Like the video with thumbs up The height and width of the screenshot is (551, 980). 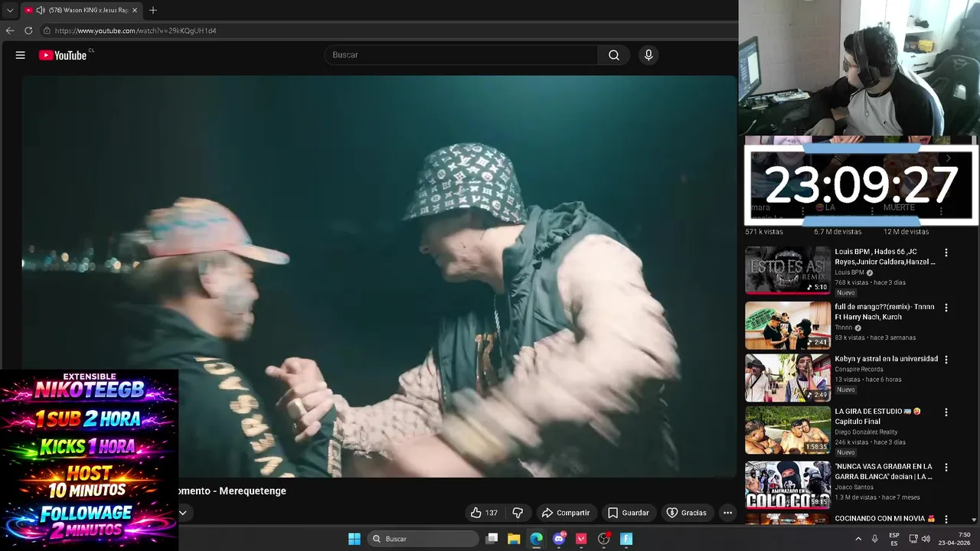click(484, 513)
